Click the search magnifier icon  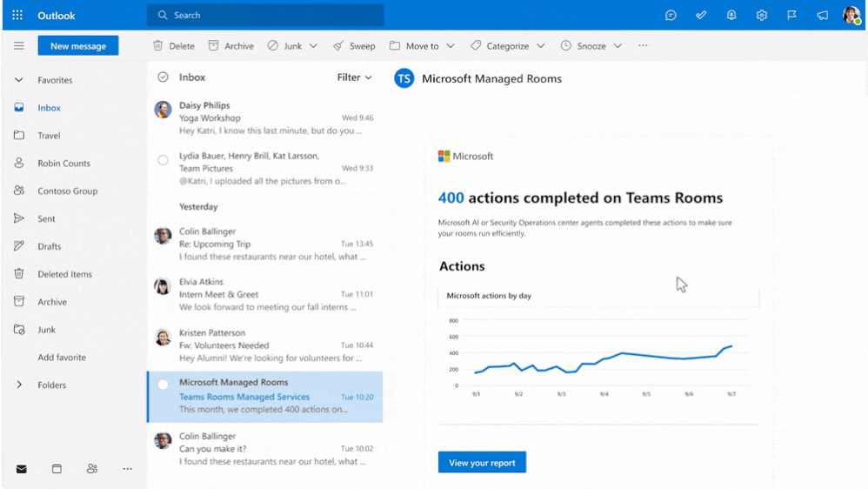162,15
